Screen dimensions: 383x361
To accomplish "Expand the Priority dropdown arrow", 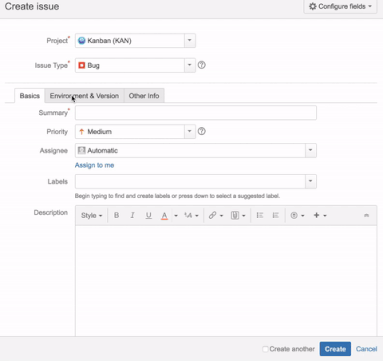I will 190,131.
